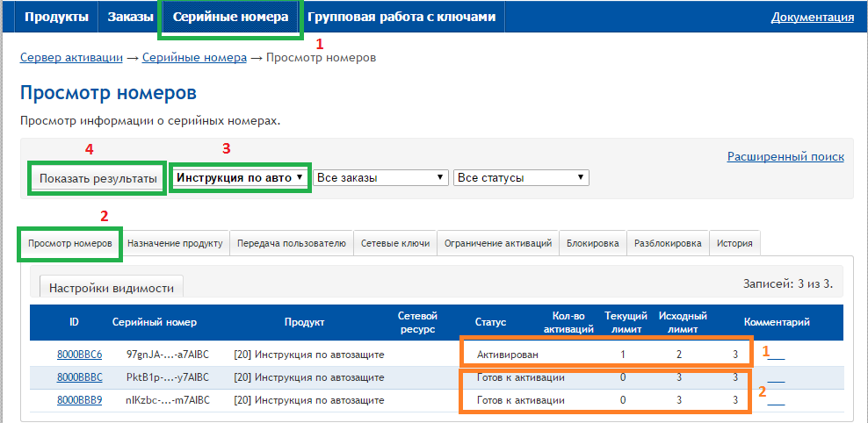Switch to the Ограничение активаций tab

coord(497,243)
